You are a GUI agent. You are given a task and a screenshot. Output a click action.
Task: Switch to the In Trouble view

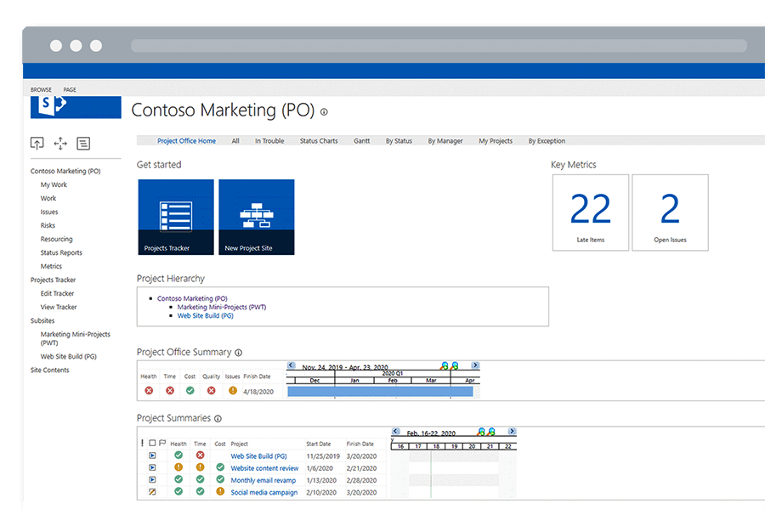coord(269,141)
